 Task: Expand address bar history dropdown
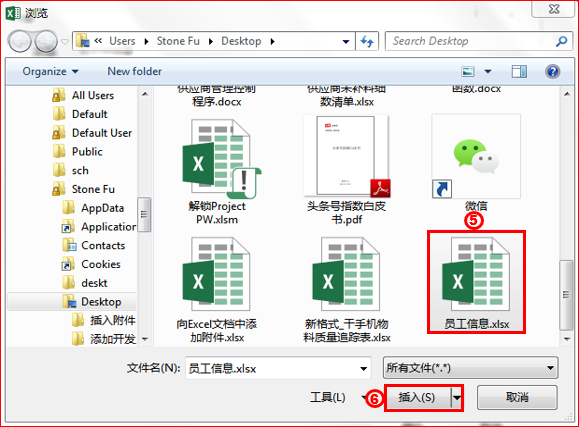tap(346, 41)
